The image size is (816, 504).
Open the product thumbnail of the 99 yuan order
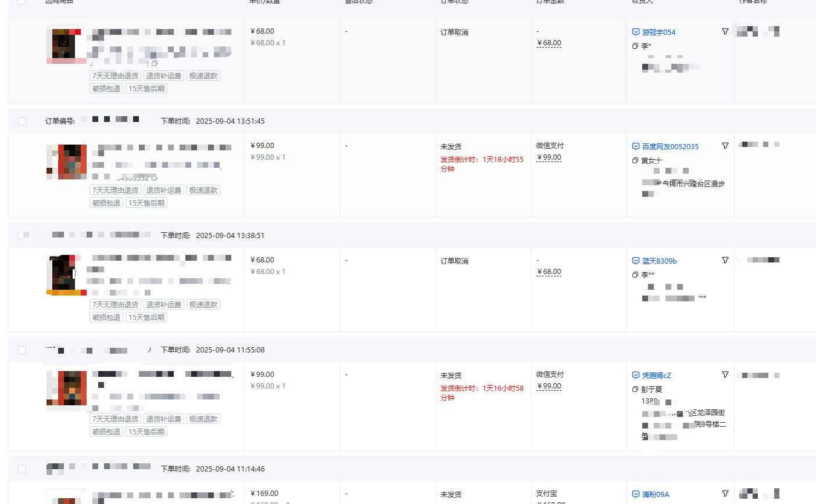pos(66,161)
